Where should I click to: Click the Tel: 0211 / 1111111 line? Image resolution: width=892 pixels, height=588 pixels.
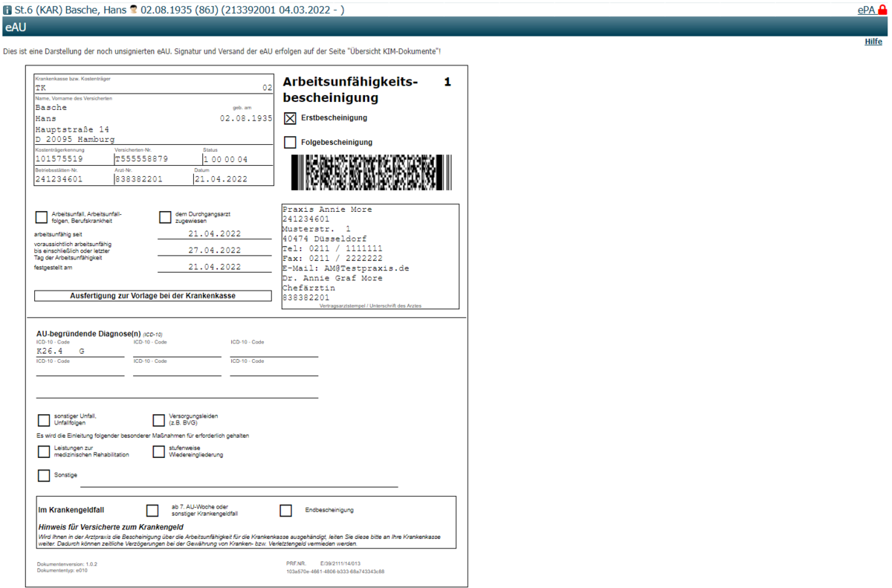pyautogui.click(x=332, y=248)
